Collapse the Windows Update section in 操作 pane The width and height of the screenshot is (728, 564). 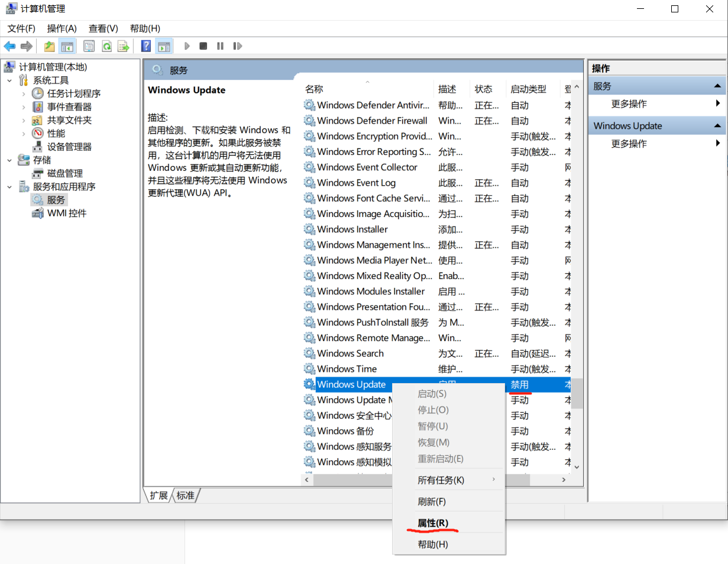click(x=717, y=126)
